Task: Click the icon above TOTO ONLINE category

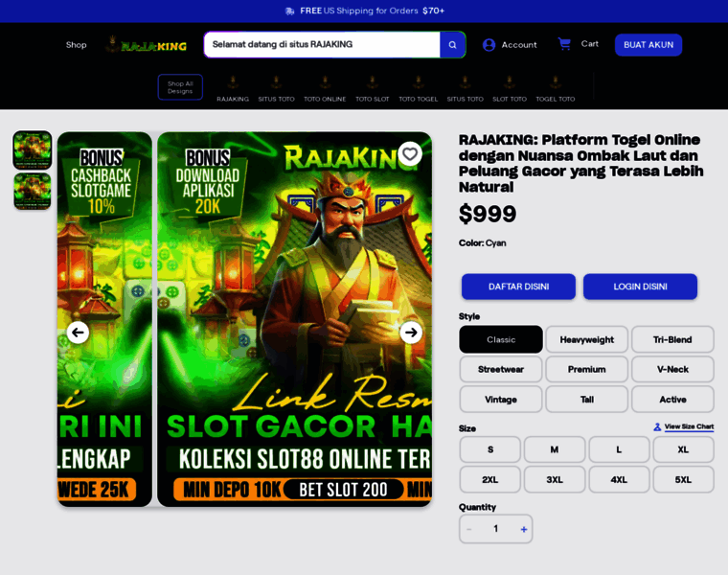Action: pyautogui.click(x=325, y=82)
